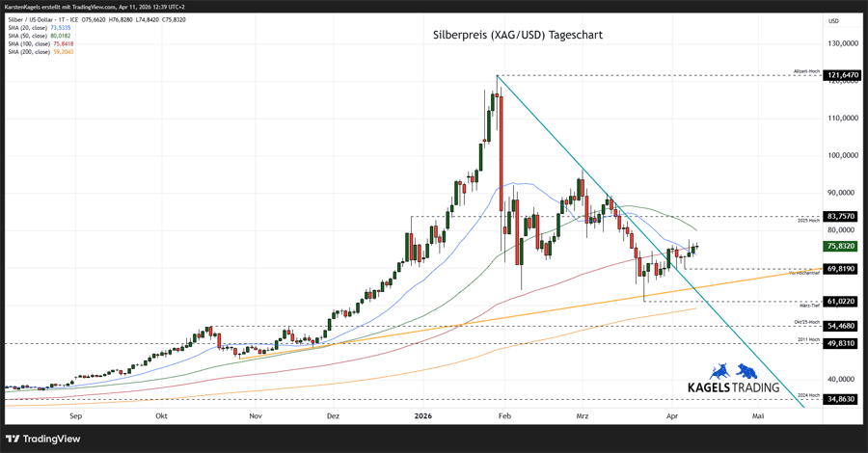The height and width of the screenshot is (453, 868).
Task: Click the Silber / US-Dollar symbol title
Action: (31, 19)
